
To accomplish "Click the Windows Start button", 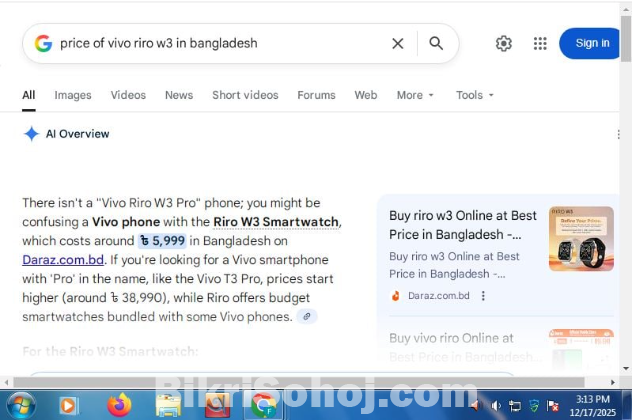I will [20, 405].
